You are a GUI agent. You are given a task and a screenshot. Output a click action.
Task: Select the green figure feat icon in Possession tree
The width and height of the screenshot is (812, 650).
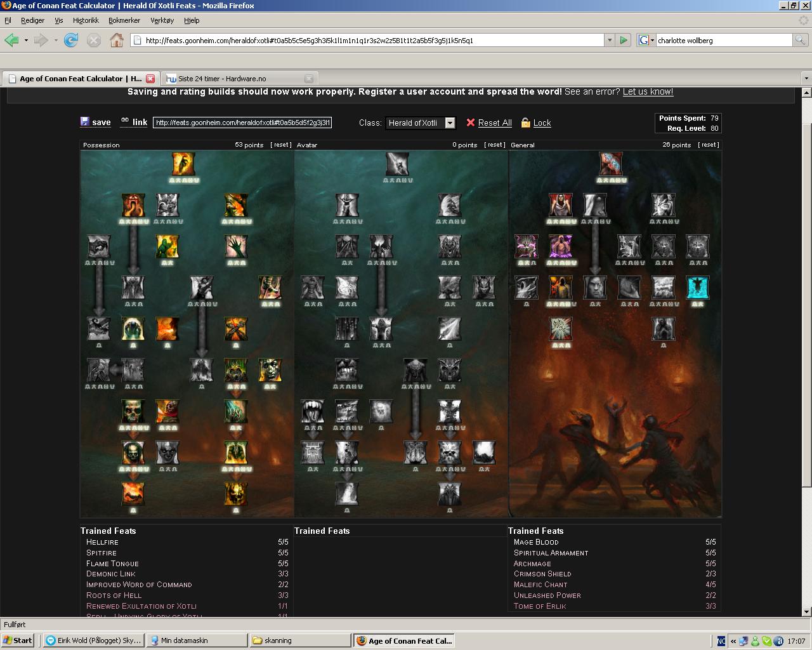pyautogui.click(x=167, y=246)
